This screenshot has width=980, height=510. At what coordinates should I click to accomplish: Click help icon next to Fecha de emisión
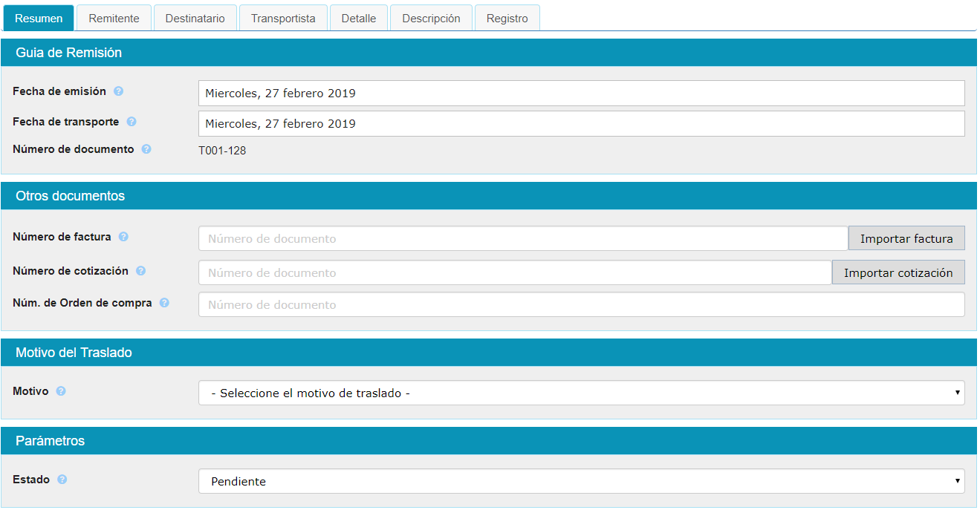pos(118,91)
